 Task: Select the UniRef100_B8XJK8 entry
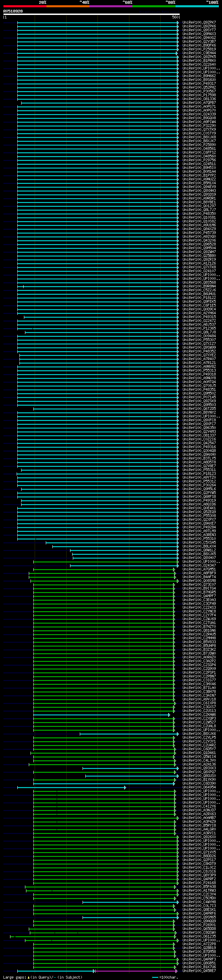coord(199,137)
